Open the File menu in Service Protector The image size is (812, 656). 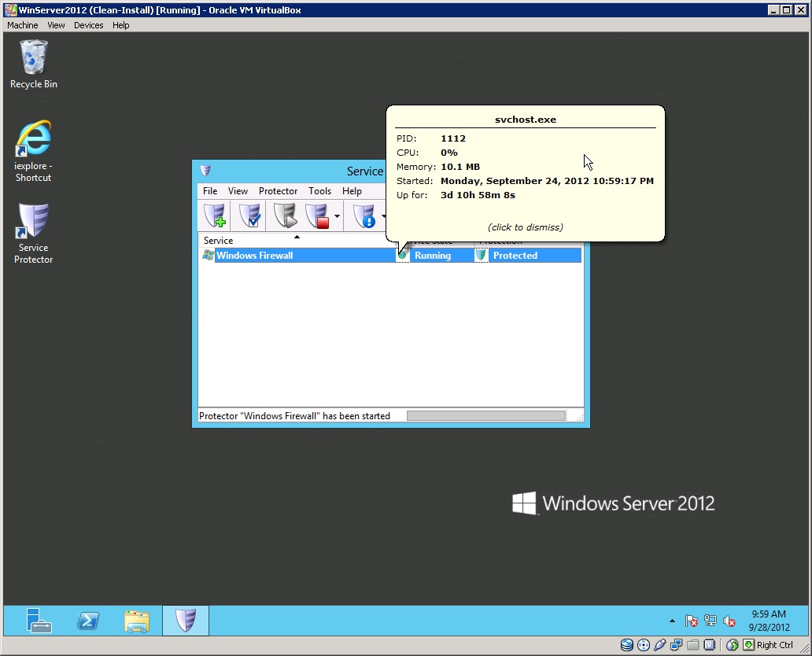210,191
